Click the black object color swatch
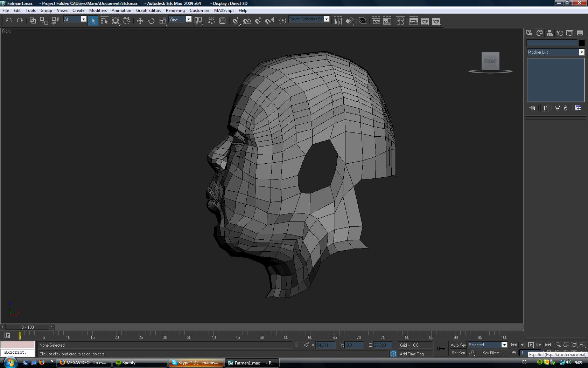 581,43
